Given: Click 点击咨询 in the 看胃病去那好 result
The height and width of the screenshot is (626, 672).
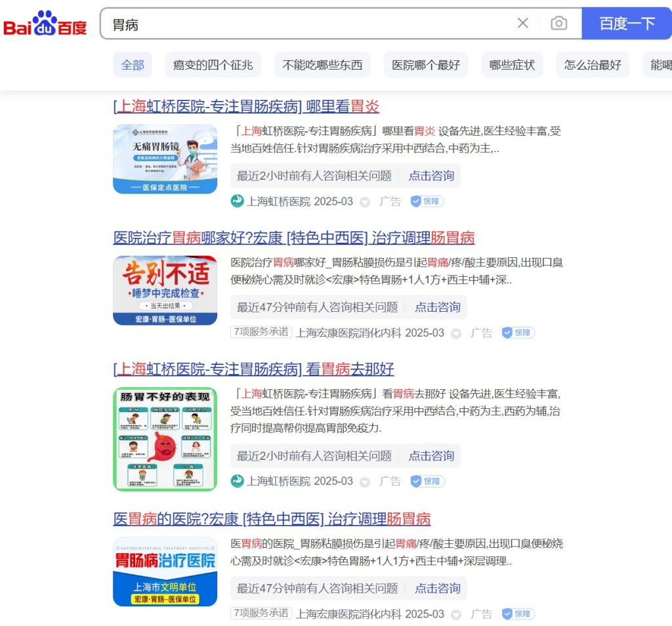Looking at the screenshot, I should click(431, 456).
